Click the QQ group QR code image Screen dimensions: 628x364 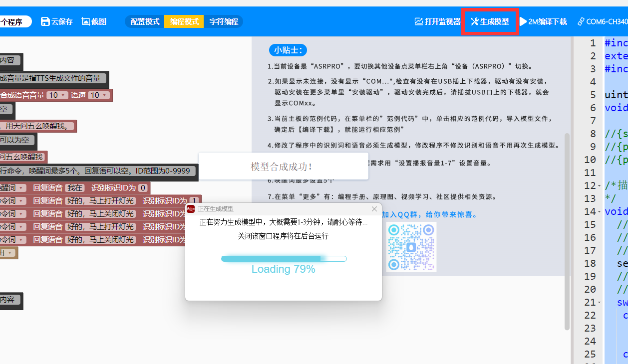point(411,247)
